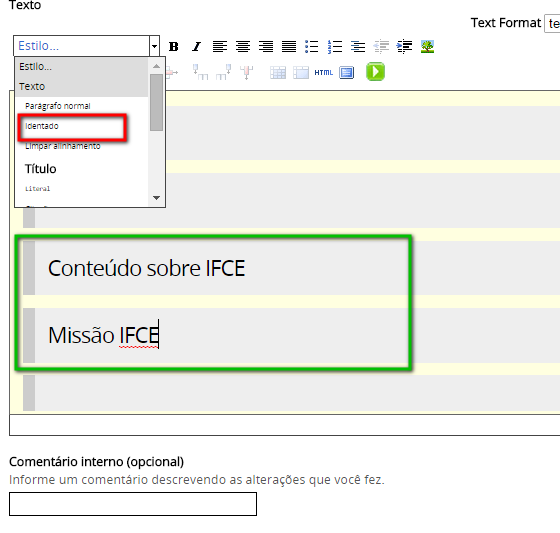
Task: Align text to the left
Action: point(220,46)
